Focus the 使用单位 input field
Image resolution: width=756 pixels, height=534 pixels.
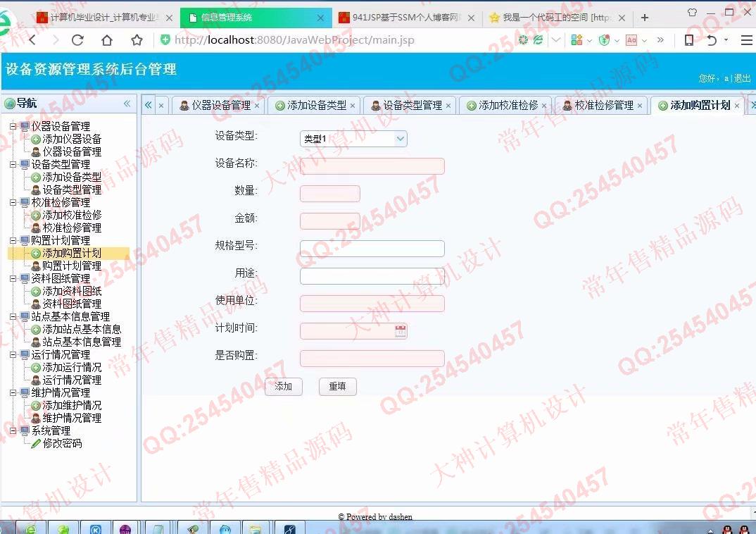pos(372,304)
